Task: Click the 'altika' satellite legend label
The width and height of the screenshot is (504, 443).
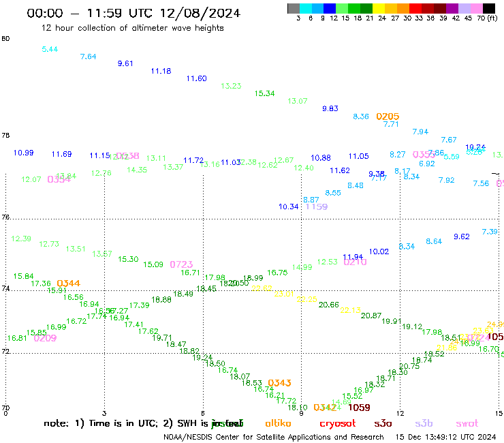Action: 278,423
